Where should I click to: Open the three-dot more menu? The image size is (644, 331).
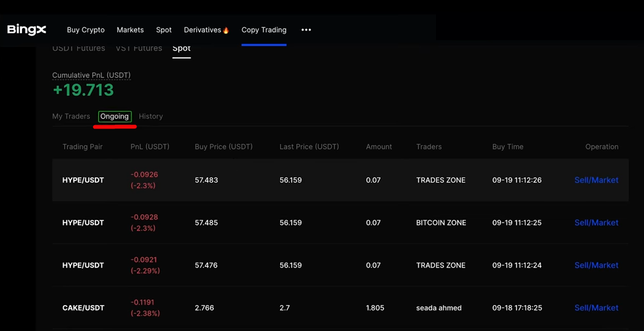306,30
